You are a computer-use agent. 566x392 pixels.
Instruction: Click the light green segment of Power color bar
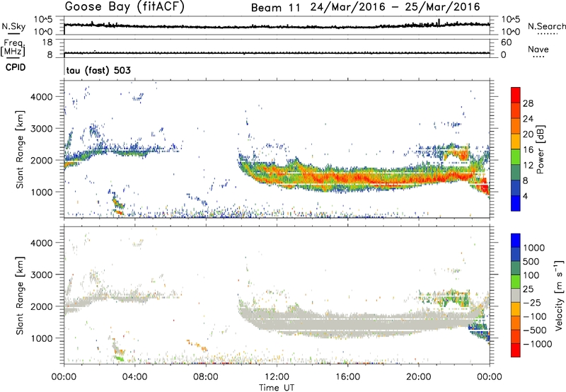click(516, 157)
